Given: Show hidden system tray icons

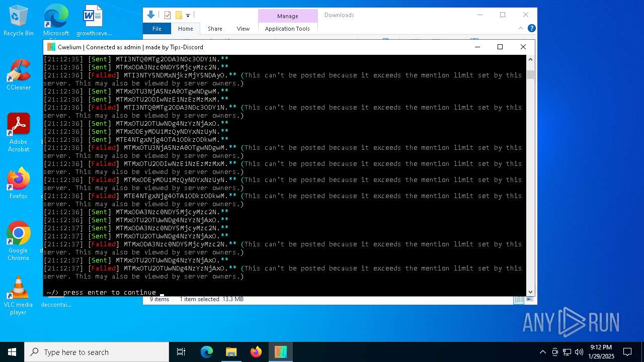Looking at the screenshot, I should tap(542, 352).
